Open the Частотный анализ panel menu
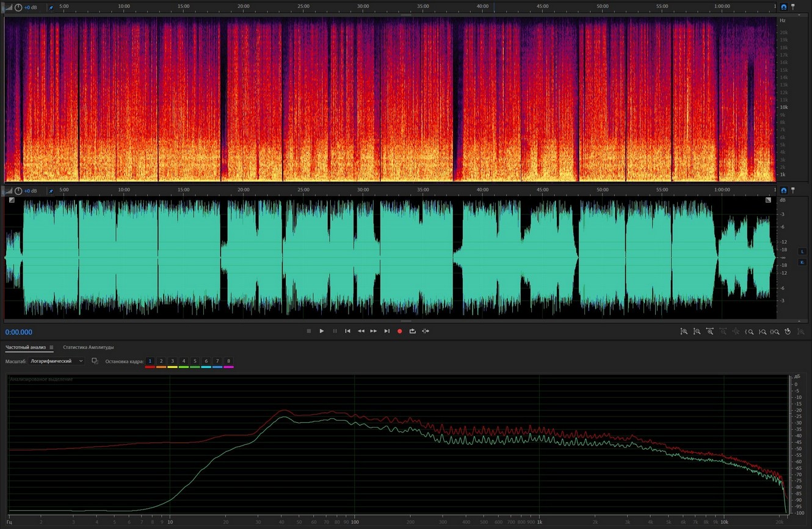This screenshot has width=812, height=529. [x=51, y=348]
